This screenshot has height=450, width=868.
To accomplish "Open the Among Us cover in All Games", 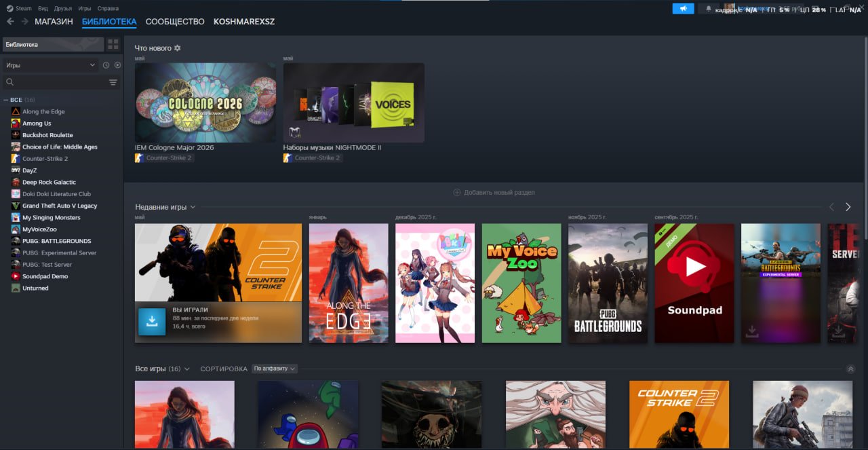I will tap(309, 415).
